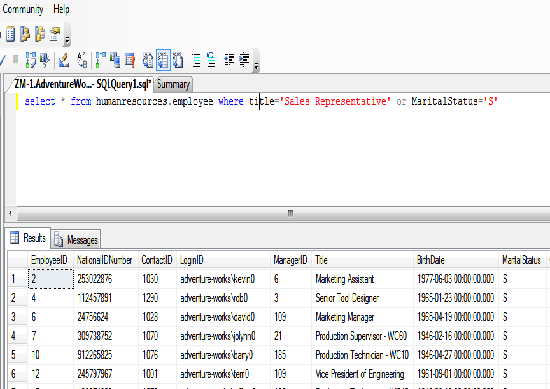
Task: Comment out the selected lines
Action: pos(196,60)
